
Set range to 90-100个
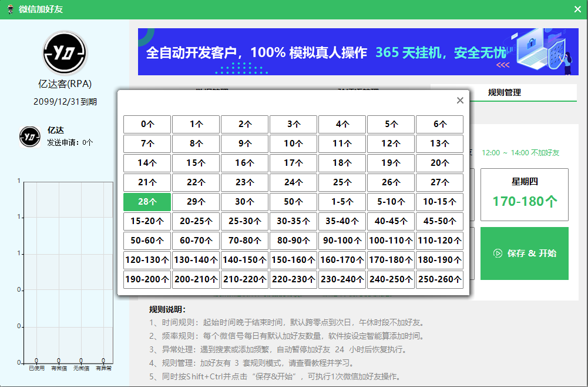coord(342,241)
